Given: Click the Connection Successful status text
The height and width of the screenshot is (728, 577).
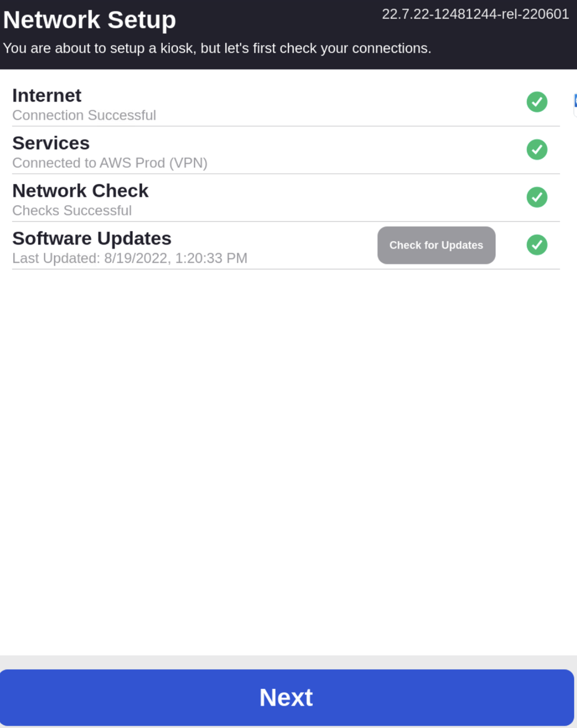Looking at the screenshot, I should coord(84,115).
